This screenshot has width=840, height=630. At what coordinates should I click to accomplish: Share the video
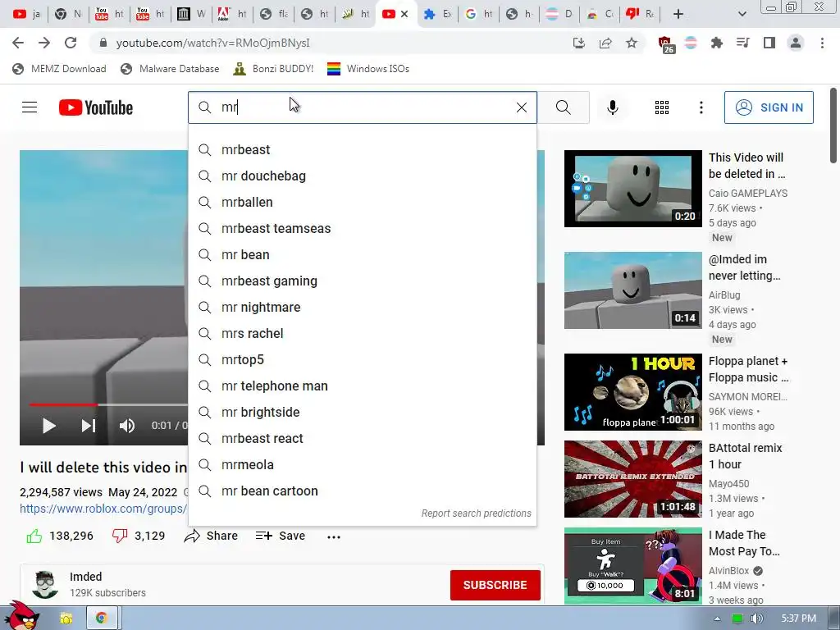coord(211,536)
